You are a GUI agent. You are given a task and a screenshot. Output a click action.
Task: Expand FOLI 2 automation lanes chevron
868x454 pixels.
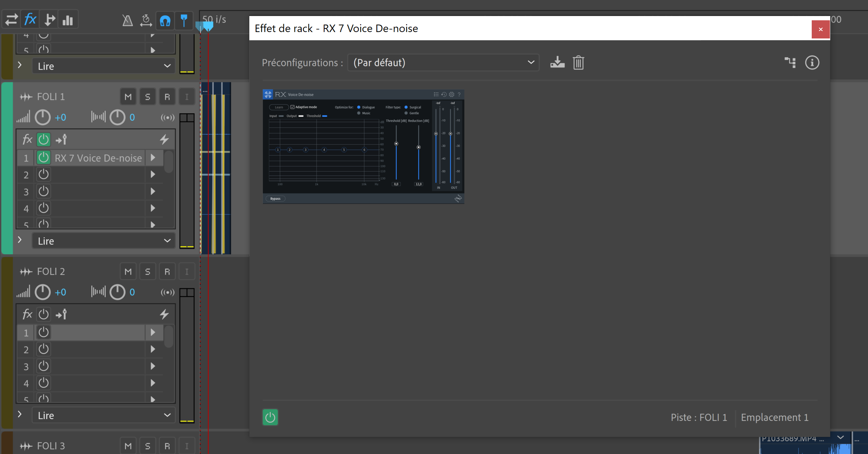(20, 414)
